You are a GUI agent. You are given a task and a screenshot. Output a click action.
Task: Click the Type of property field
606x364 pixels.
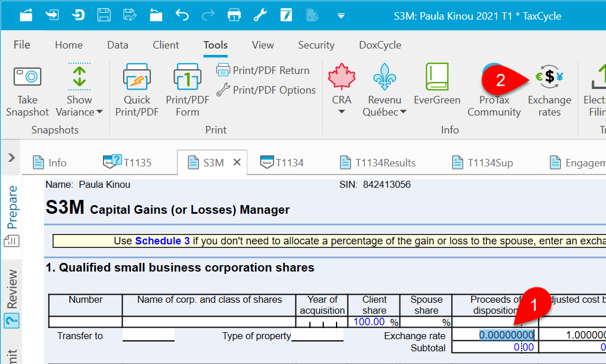point(317,335)
